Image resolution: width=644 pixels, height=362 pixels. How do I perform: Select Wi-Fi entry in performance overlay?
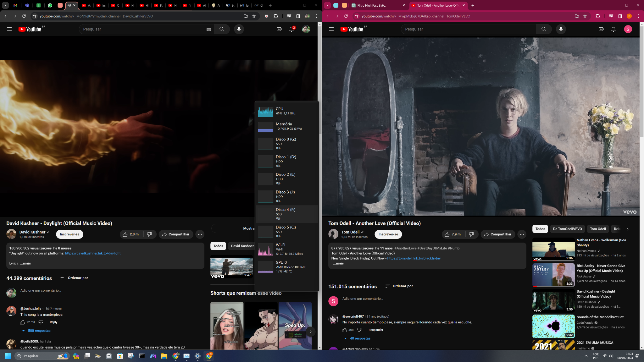coord(286,250)
